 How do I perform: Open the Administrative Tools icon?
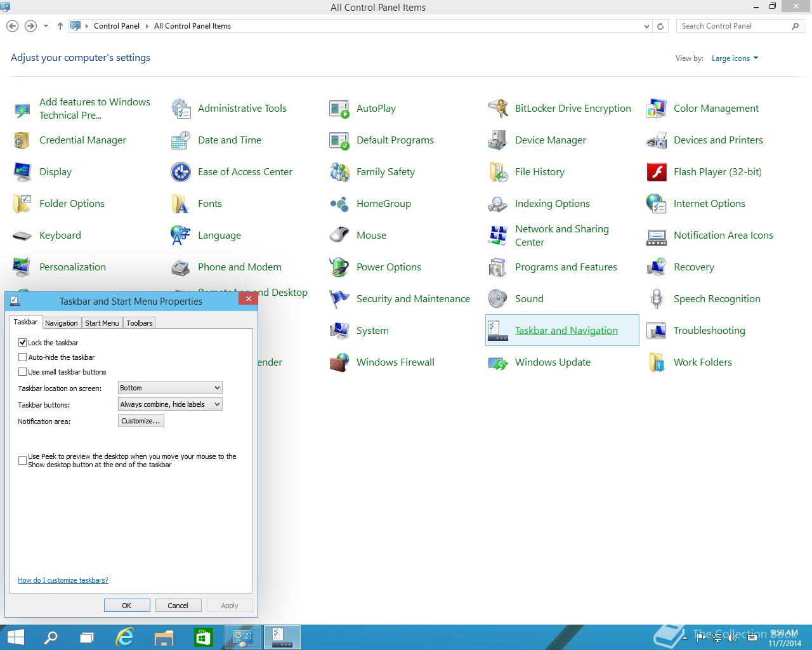click(x=181, y=109)
